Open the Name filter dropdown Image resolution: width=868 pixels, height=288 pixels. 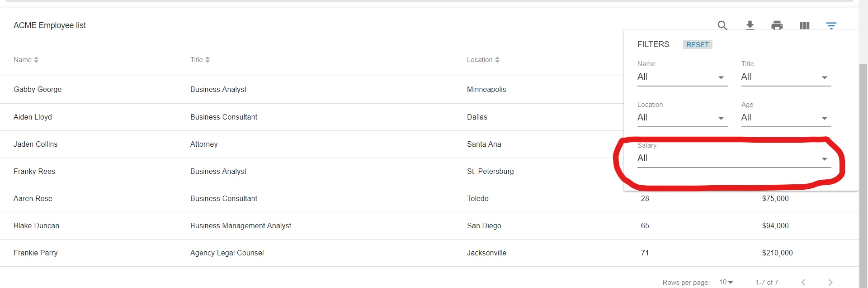click(682, 77)
